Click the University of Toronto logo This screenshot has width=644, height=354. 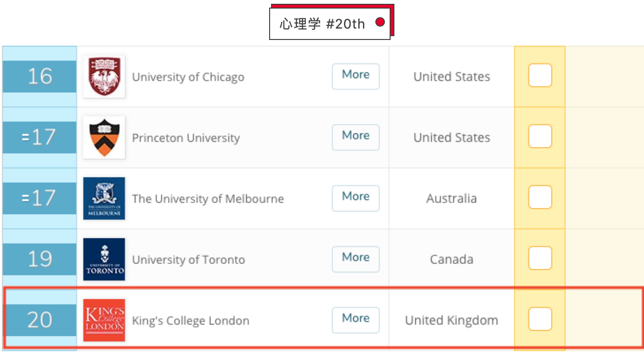(104, 259)
